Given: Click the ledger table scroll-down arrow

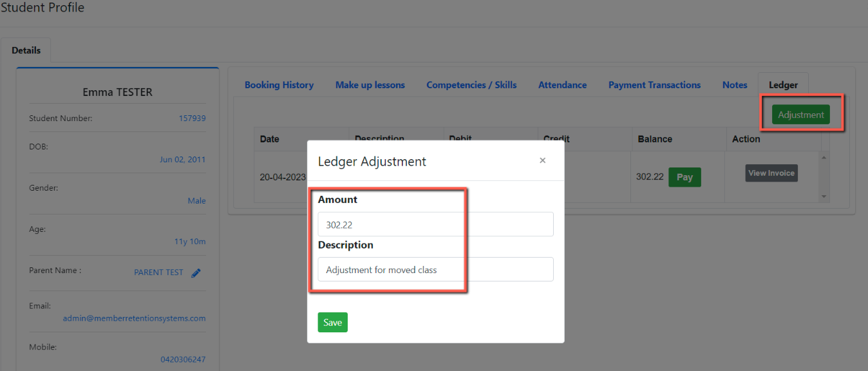Looking at the screenshot, I should [x=825, y=196].
